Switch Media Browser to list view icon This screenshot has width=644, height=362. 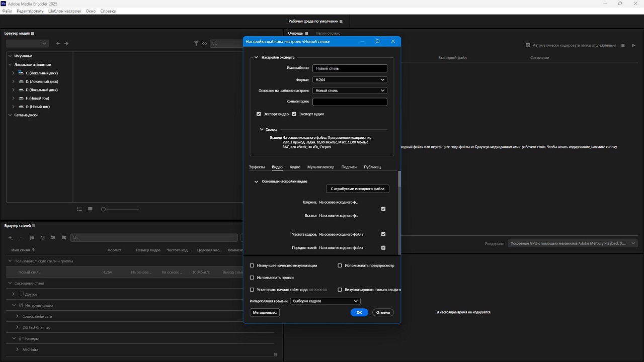click(x=79, y=209)
